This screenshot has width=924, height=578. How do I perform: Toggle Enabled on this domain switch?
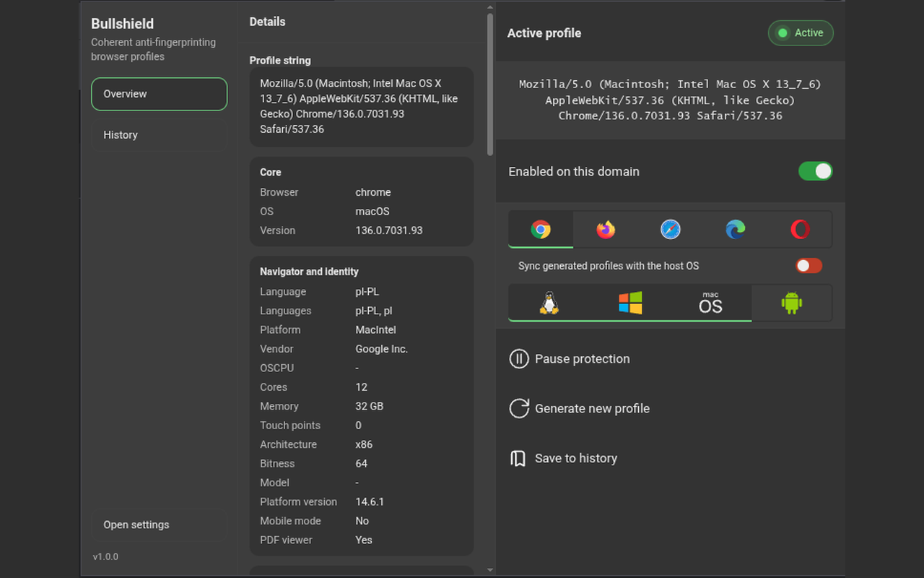816,171
